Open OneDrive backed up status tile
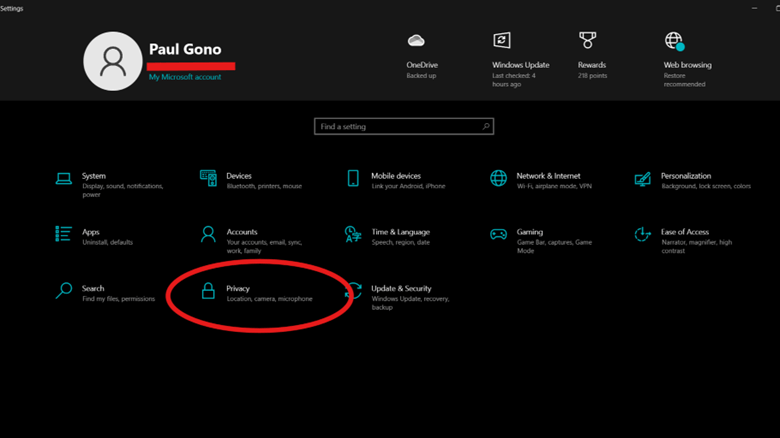The image size is (780, 438). pos(422,58)
